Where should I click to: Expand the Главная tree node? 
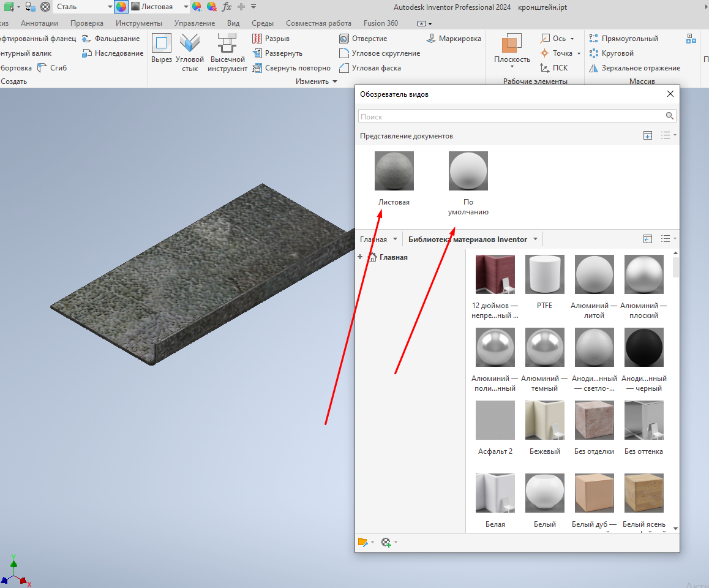pyautogui.click(x=360, y=257)
